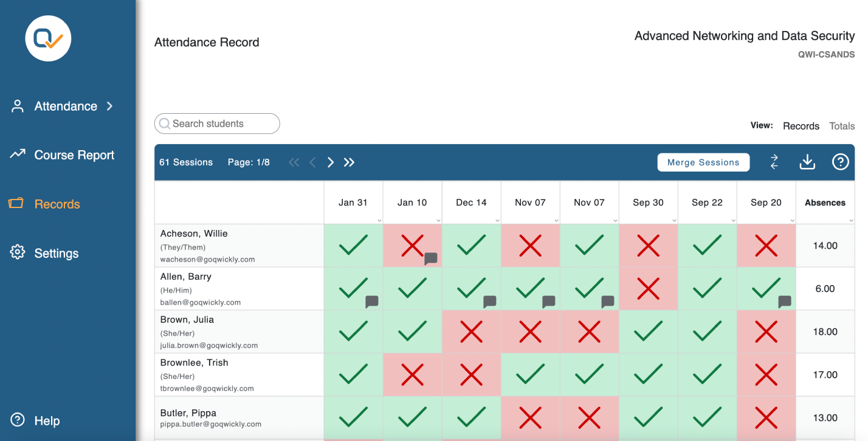
Task: Toggle Barry Allen's Sep 30 absent mark
Action: click(x=648, y=289)
